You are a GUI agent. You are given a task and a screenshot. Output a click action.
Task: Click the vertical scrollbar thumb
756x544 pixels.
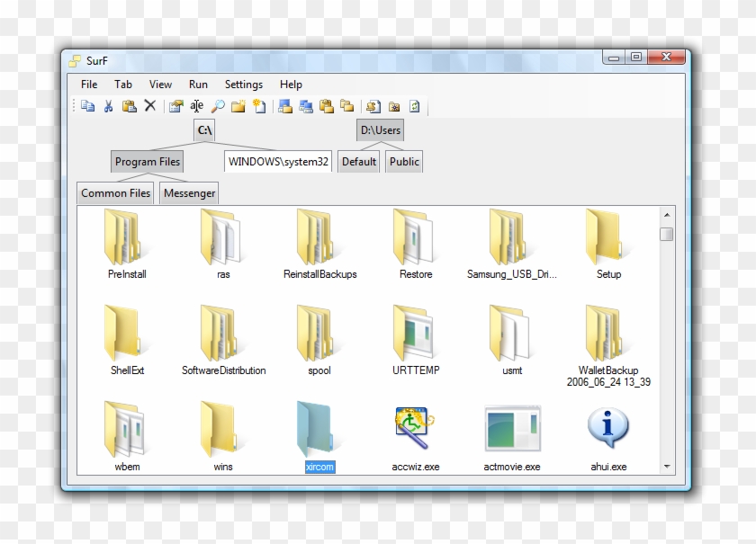667,234
